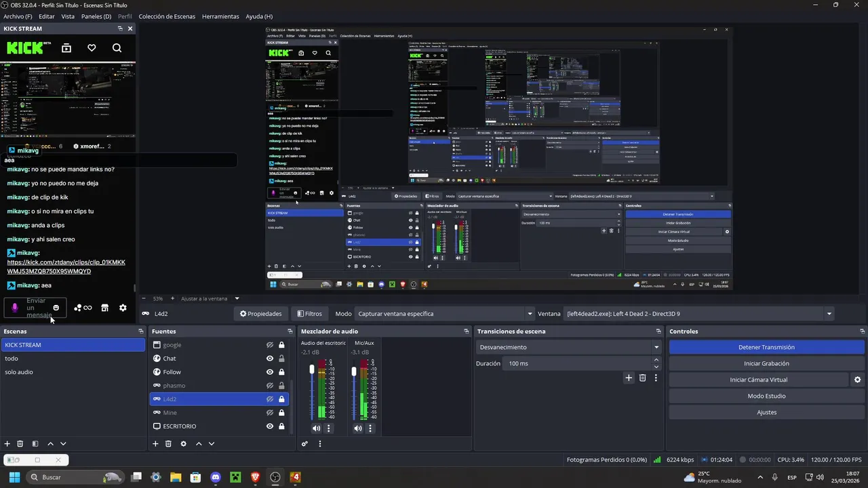
Task: Click Detener Transmisión button
Action: click(766, 347)
